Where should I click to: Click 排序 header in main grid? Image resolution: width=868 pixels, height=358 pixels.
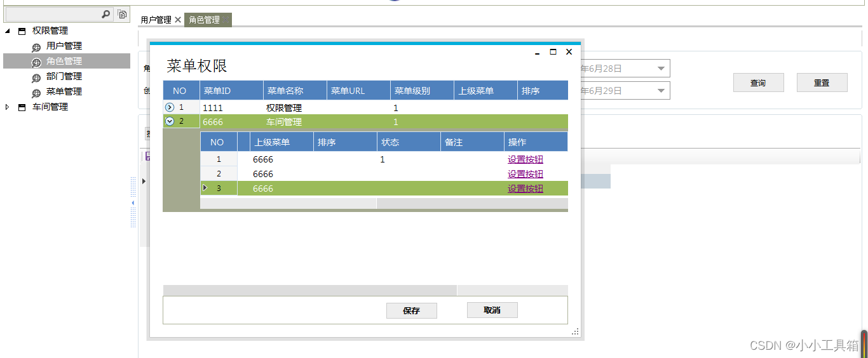point(543,91)
